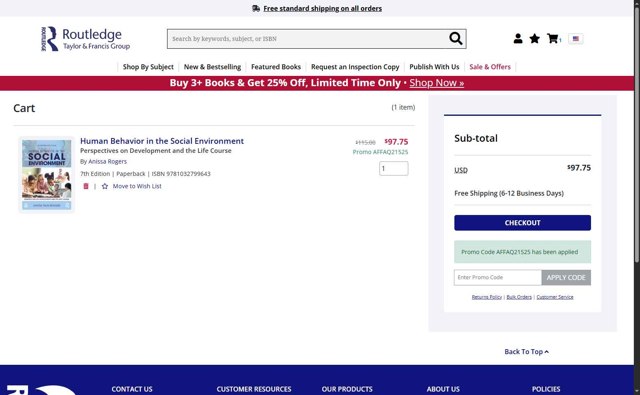This screenshot has height=395, width=640.
Task: Open the wish list star icon
Action: click(x=534, y=38)
